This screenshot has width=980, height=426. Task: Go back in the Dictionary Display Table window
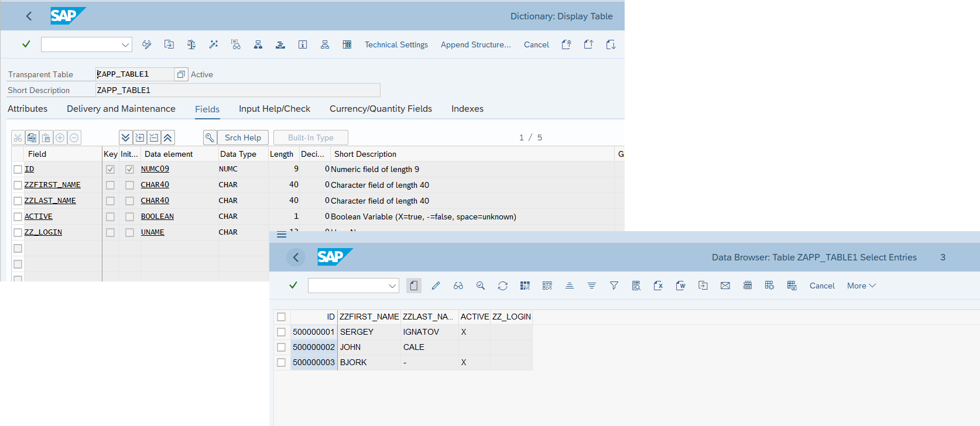[29, 16]
